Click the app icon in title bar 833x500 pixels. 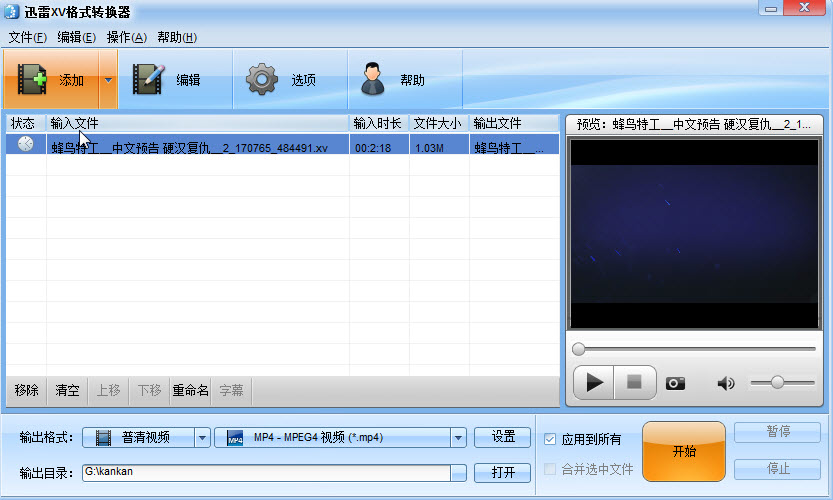tap(12, 11)
